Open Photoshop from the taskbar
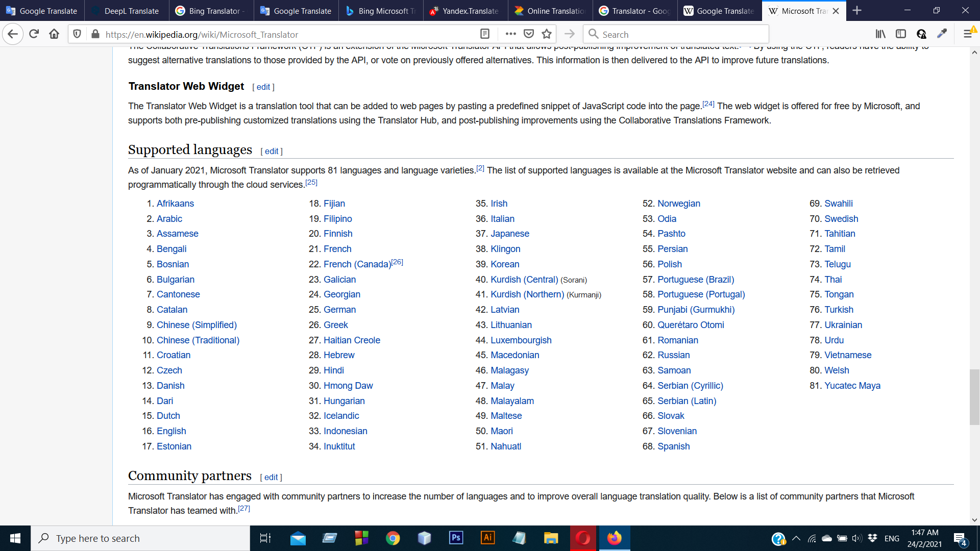Image resolution: width=980 pixels, height=551 pixels. pyautogui.click(x=456, y=538)
